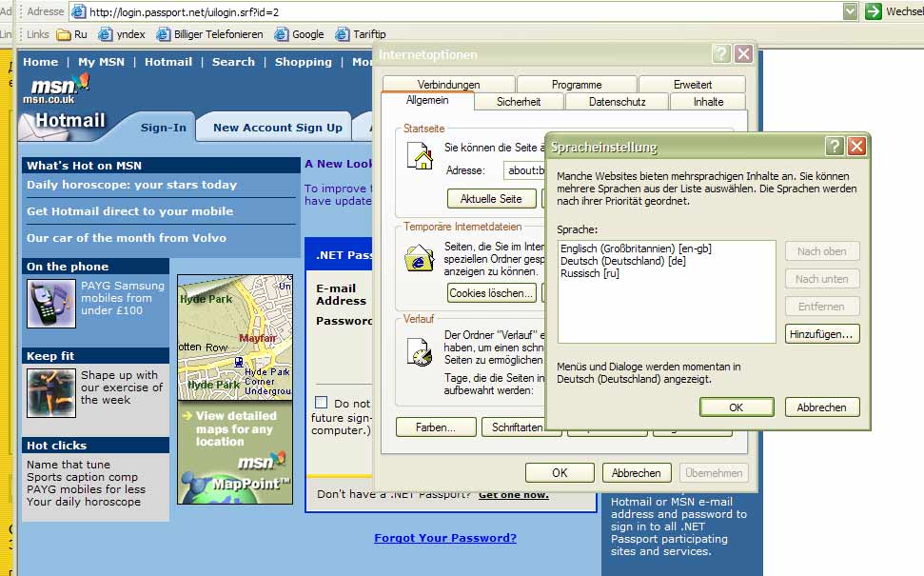Click Shopping in the MSN navigation bar

304,61
